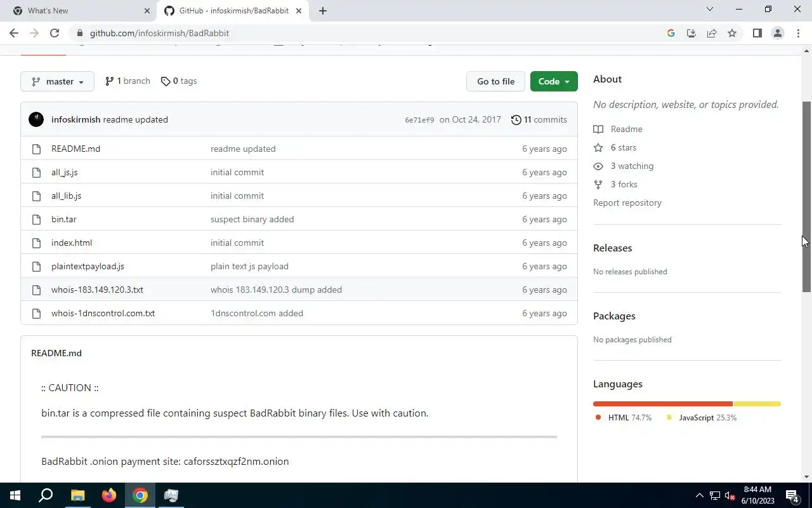Click the Go to file button

click(x=495, y=81)
